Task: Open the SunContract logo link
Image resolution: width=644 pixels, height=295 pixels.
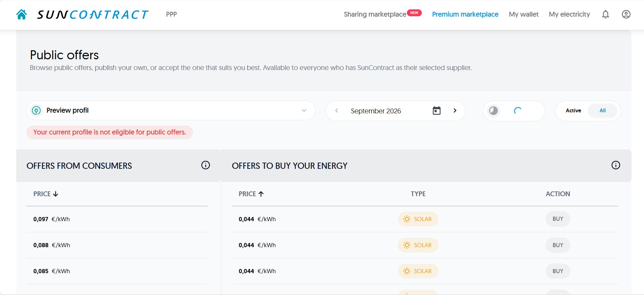Action: point(93,15)
